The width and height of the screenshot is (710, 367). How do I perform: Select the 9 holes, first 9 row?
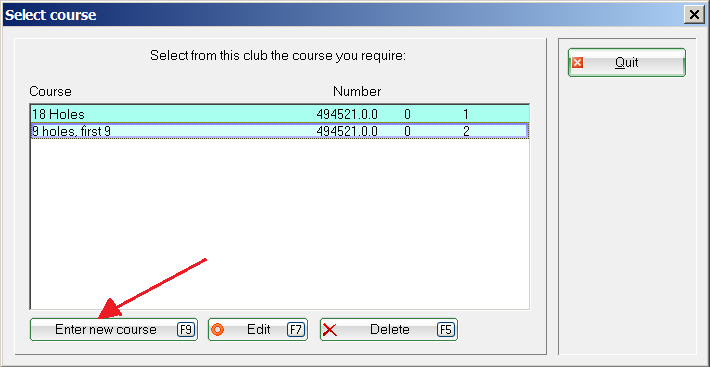click(279, 131)
